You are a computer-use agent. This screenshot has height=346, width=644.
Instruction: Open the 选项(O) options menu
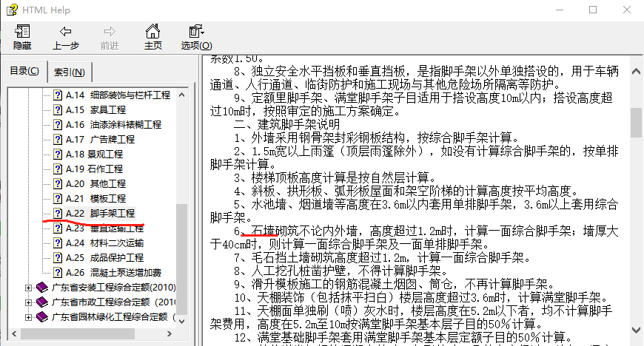196,37
